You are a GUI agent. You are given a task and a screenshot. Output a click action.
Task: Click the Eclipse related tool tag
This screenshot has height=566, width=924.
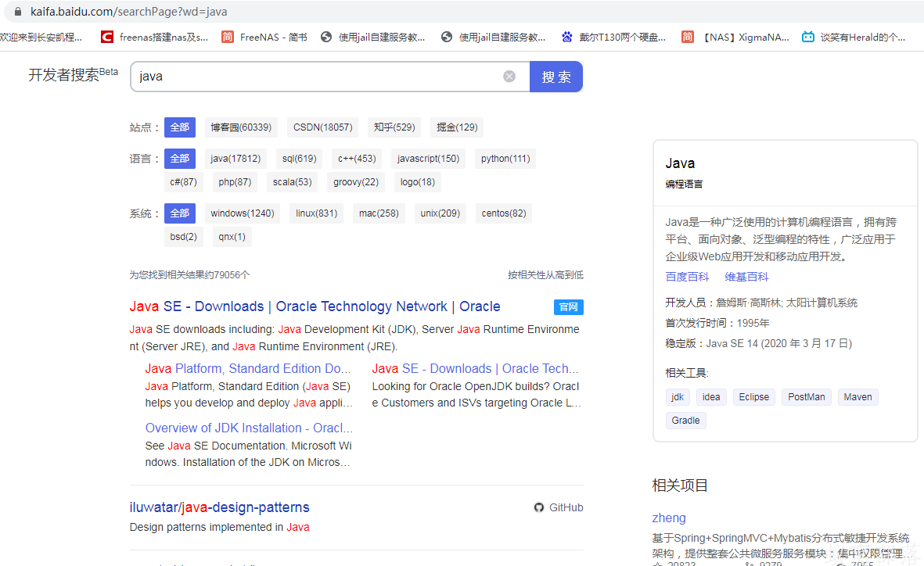[x=753, y=397]
